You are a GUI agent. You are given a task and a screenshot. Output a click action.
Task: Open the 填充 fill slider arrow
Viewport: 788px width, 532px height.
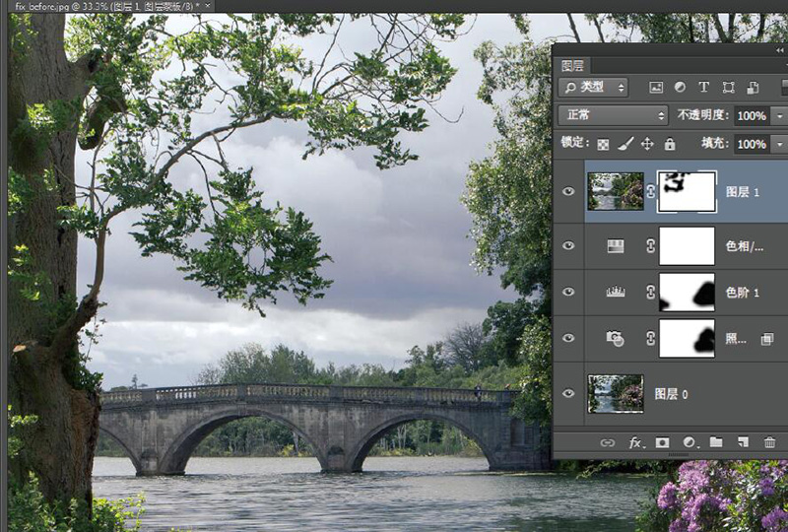click(x=779, y=145)
